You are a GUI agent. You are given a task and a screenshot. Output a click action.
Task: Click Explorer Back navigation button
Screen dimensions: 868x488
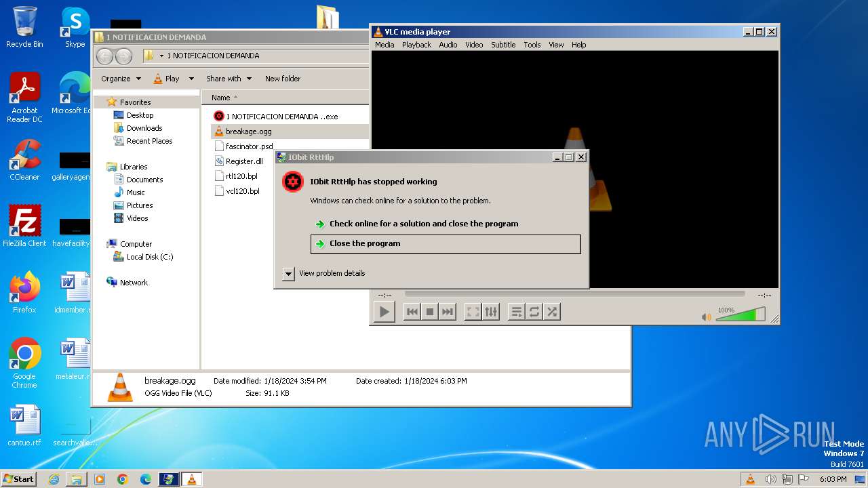(104, 56)
